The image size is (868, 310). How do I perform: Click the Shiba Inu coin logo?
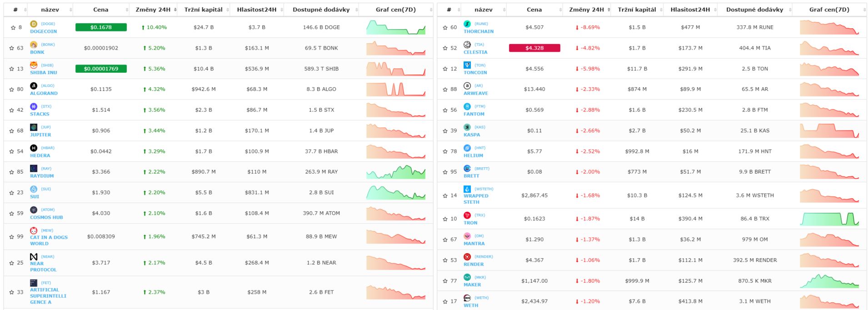point(34,65)
